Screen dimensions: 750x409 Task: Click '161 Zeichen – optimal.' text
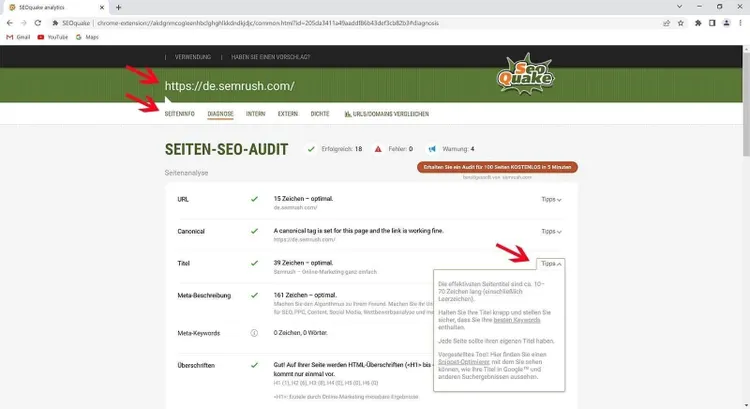click(x=305, y=295)
